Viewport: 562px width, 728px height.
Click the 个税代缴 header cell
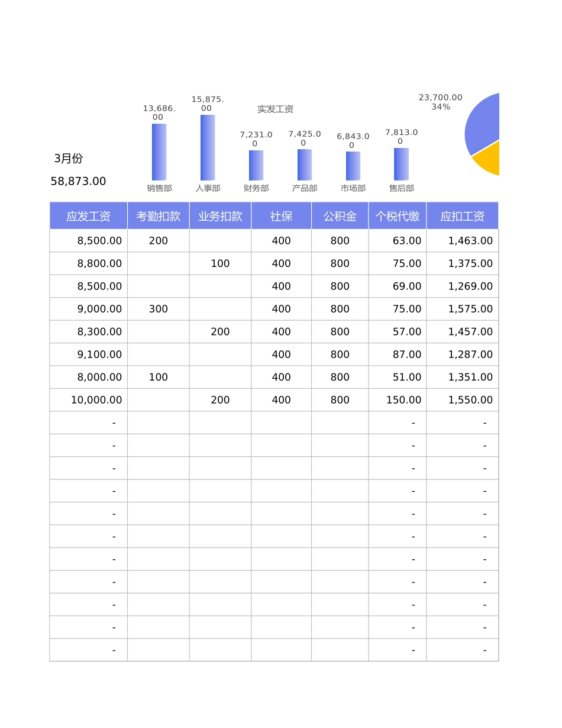pyautogui.click(x=397, y=216)
